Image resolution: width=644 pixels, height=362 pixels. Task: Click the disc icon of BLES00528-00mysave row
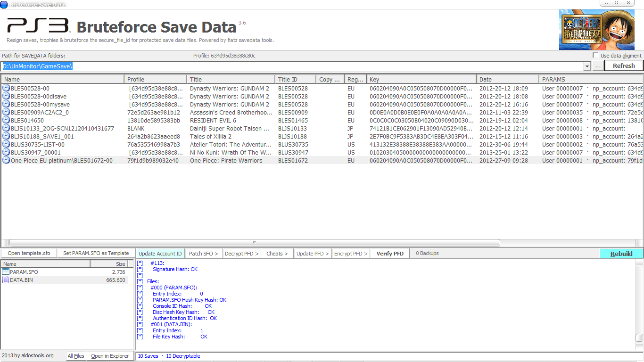[6, 104]
